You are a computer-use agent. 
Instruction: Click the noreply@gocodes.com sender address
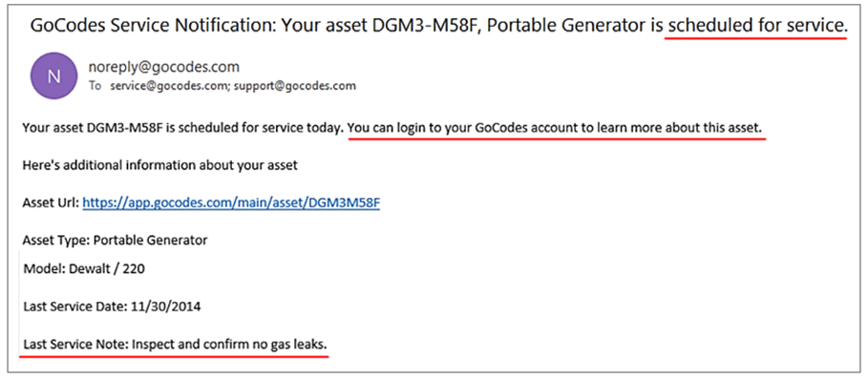coord(164,67)
